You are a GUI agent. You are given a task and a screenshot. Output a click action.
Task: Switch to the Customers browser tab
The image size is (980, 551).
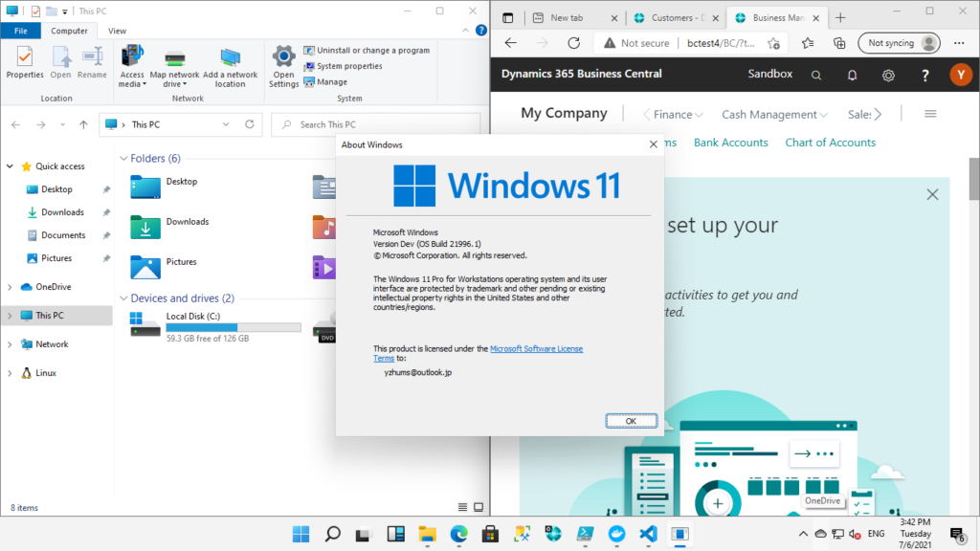[x=675, y=16]
